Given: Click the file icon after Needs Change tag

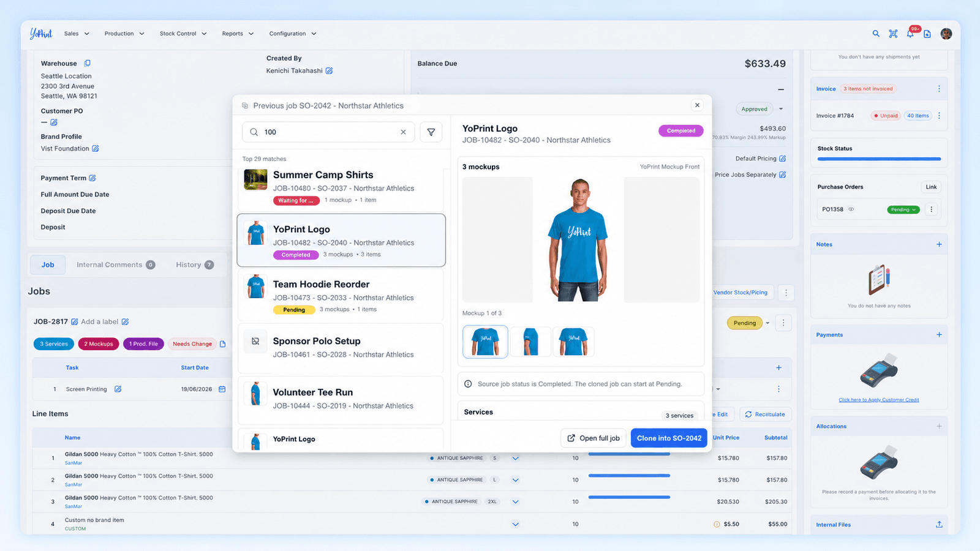Looking at the screenshot, I should coord(223,344).
